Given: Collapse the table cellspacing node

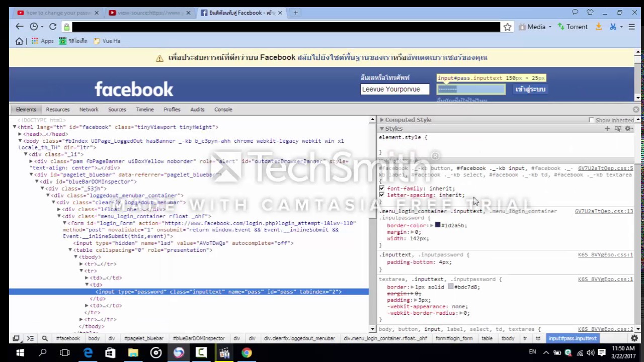Looking at the screenshot, I should [70, 250].
